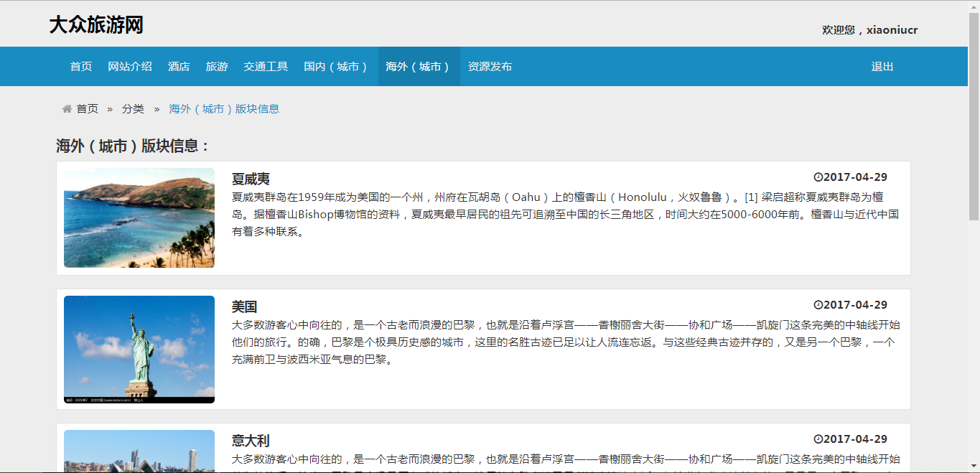Click the 大众旅游网 site title
This screenshot has height=473, width=980.
(96, 25)
